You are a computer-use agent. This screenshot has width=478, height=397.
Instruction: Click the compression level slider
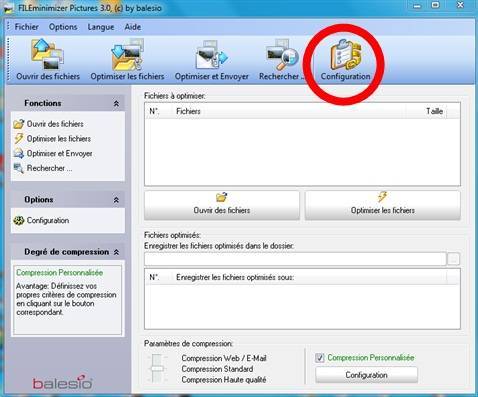tap(157, 369)
